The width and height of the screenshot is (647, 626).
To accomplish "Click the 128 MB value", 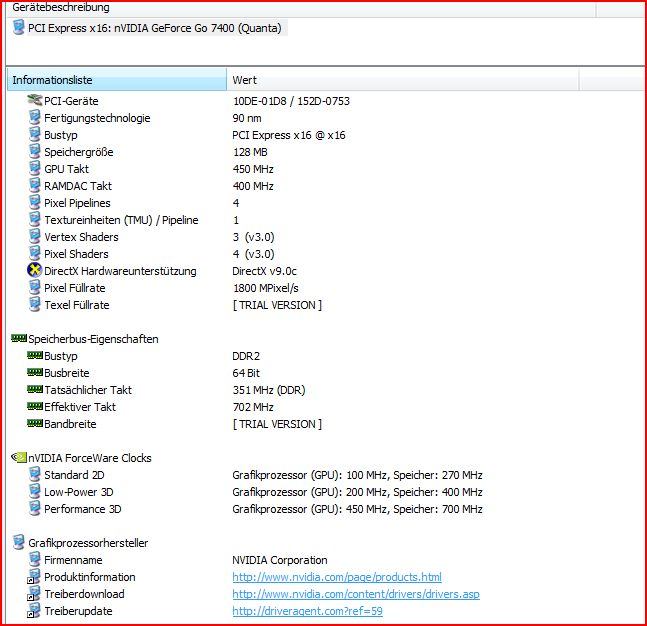I will tap(250, 152).
